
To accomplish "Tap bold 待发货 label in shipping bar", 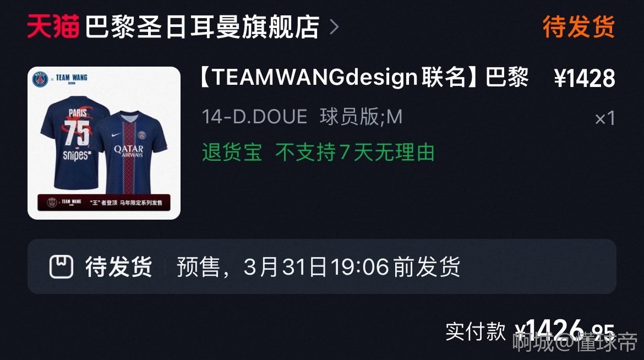I will coord(119,267).
